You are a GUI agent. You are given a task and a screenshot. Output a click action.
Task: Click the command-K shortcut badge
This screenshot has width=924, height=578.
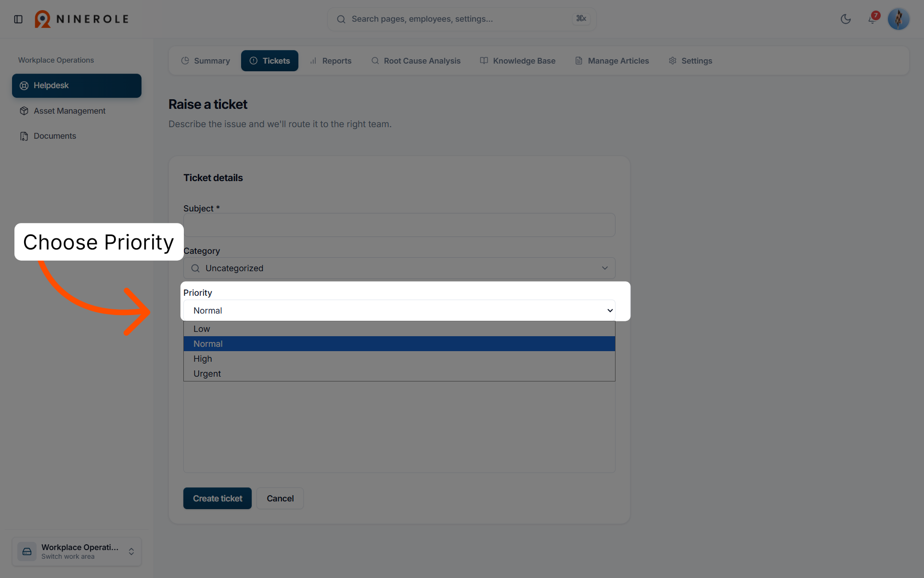pyautogui.click(x=581, y=19)
